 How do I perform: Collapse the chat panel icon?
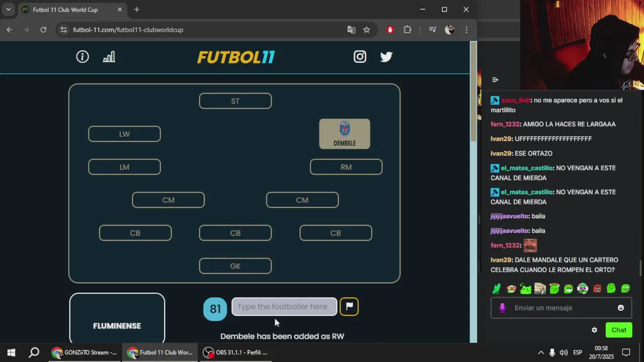point(495,79)
